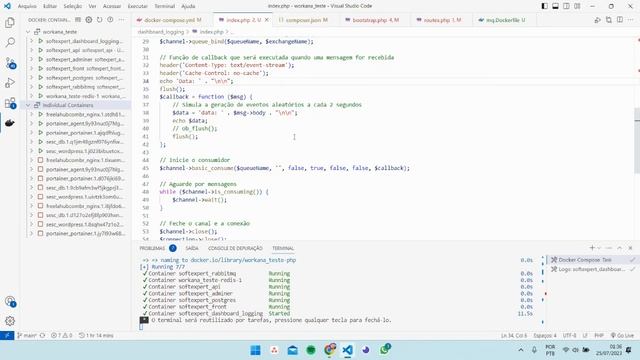Select the Docker Compose terminal task entry
The width and height of the screenshot is (640, 360).
click(593, 260)
